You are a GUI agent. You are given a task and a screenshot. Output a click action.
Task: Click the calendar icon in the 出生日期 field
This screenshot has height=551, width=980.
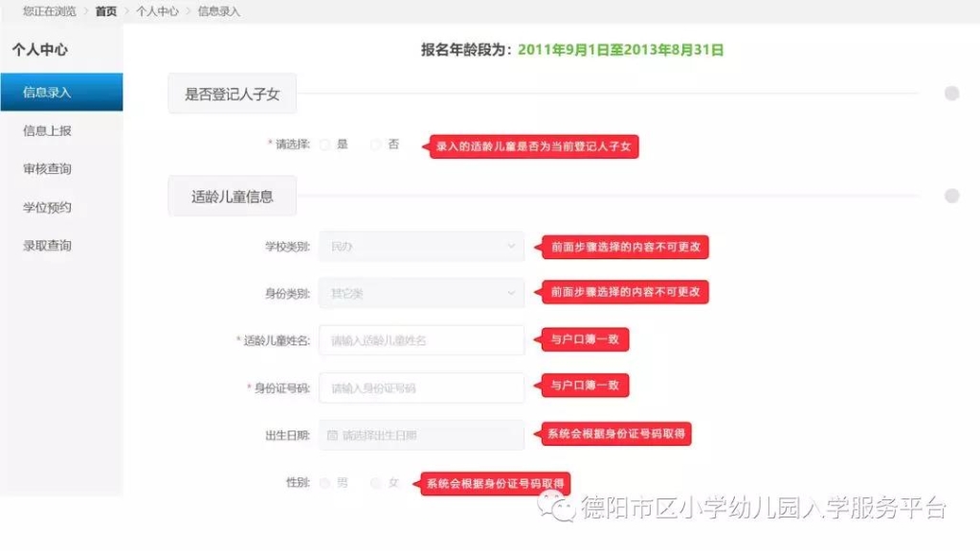tap(332, 435)
